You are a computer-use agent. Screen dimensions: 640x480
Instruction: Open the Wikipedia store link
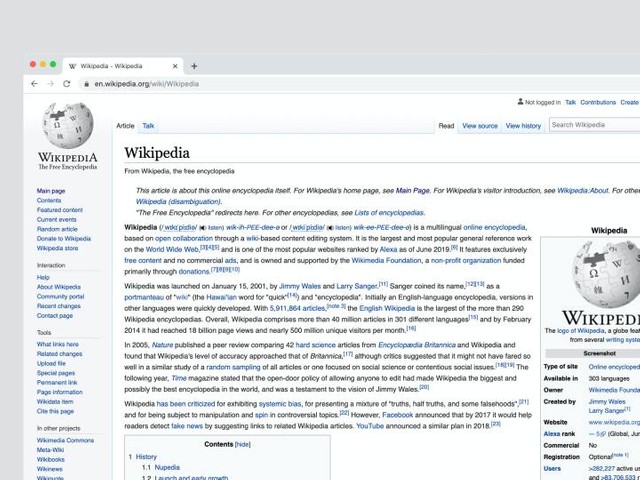[x=57, y=248]
